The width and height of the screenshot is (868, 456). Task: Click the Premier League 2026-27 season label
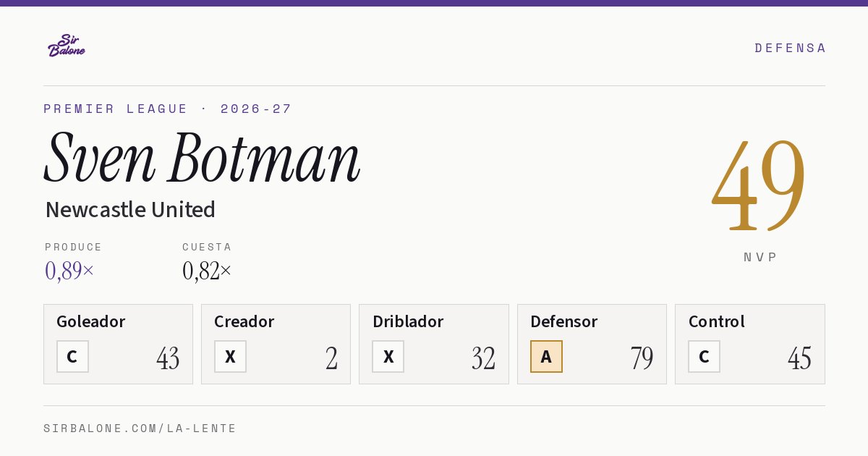pyautogui.click(x=168, y=109)
